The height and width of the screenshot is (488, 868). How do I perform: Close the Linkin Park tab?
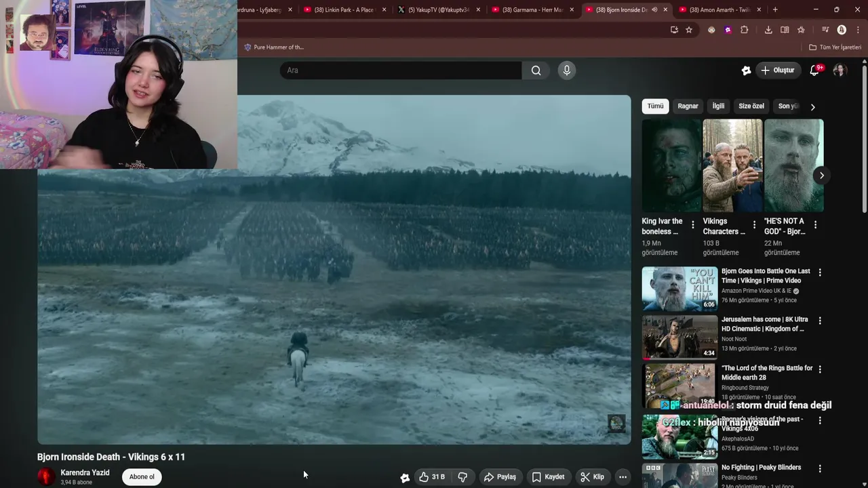click(384, 9)
